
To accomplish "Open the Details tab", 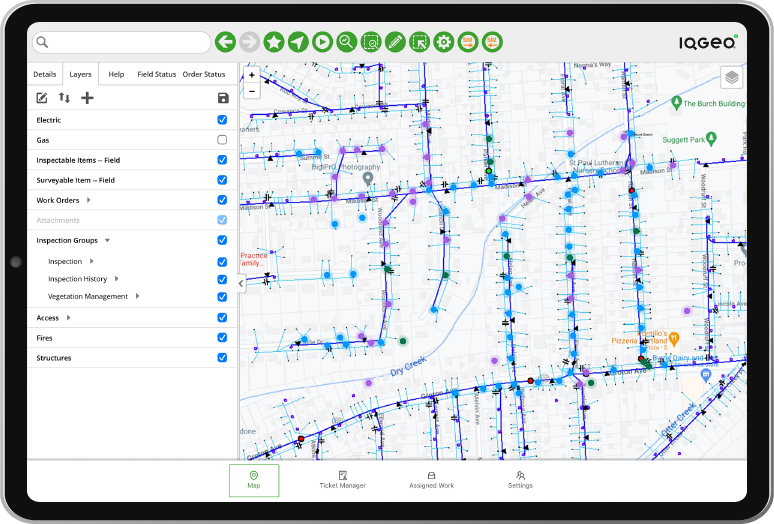I will coord(45,74).
